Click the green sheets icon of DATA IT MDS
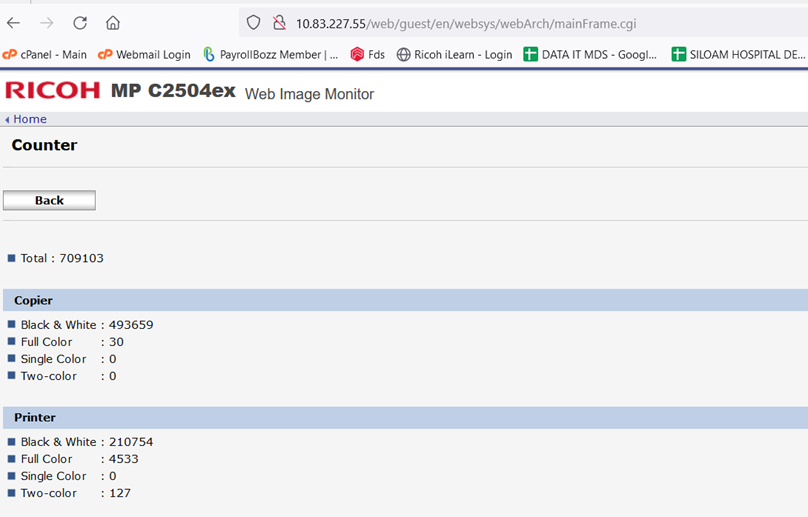808x517 pixels. coord(530,54)
